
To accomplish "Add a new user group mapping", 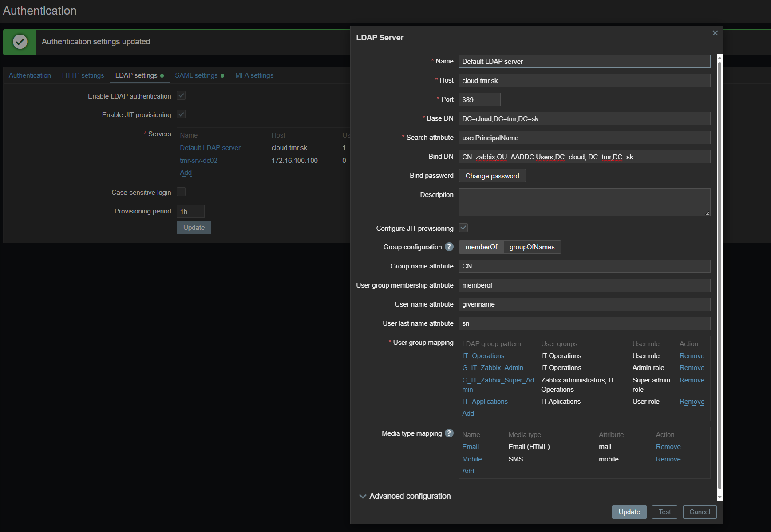I will [468, 414].
